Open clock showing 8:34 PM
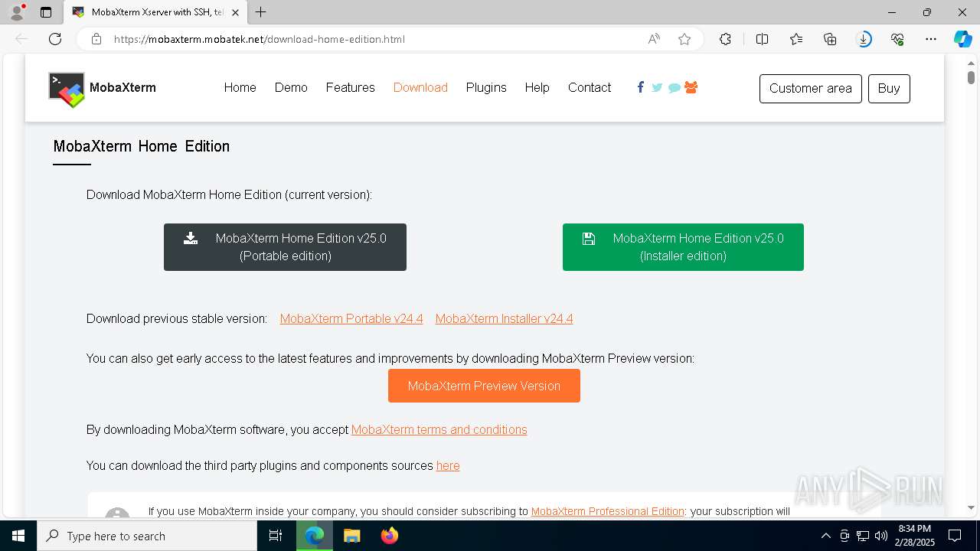980x551 pixels. pos(915,536)
